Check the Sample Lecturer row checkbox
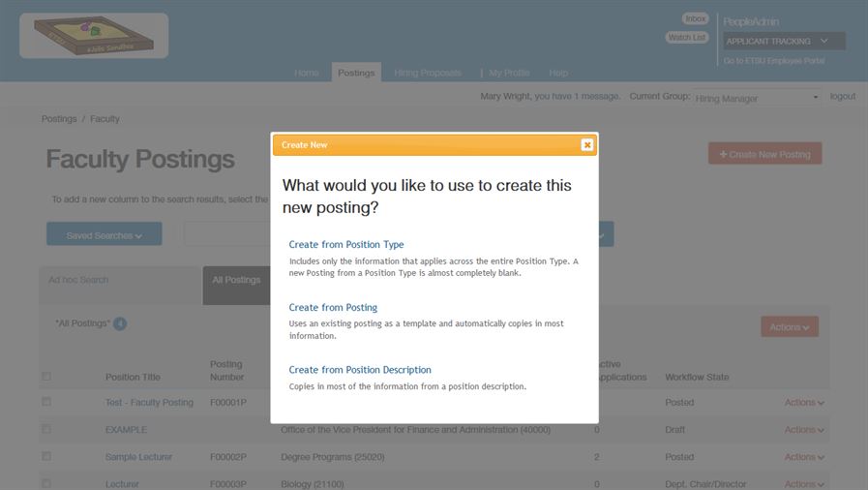Image resolution: width=868 pixels, height=490 pixels. [x=46, y=456]
